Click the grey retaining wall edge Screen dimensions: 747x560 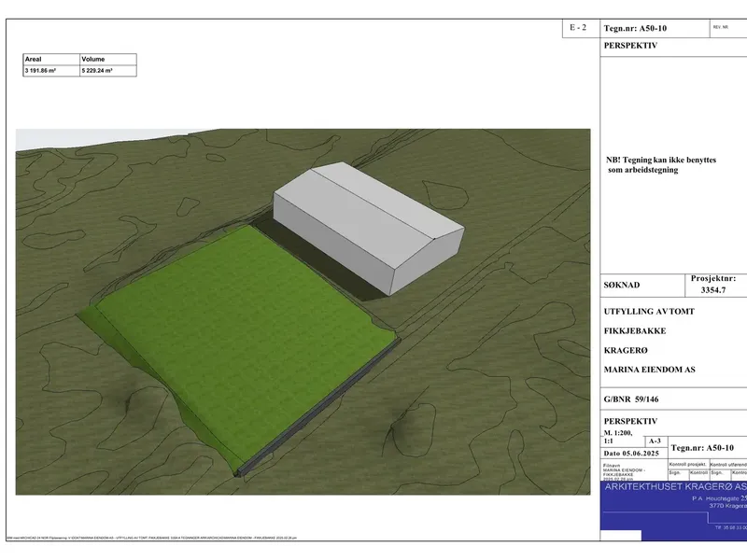(x=318, y=409)
